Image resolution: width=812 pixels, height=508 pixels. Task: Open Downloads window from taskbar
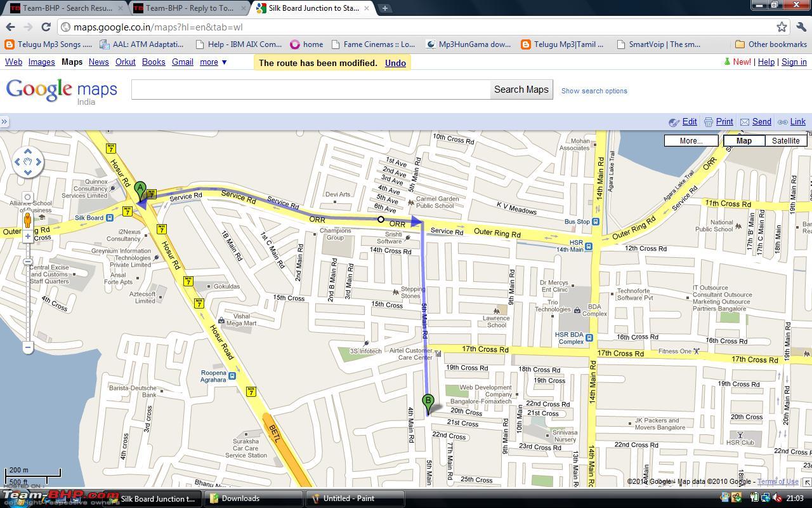255,498
